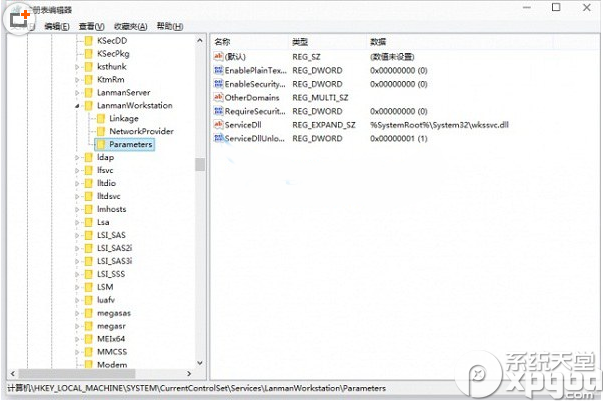Select the megasr tree item
Screen dimensions: 603x402
coord(111,326)
